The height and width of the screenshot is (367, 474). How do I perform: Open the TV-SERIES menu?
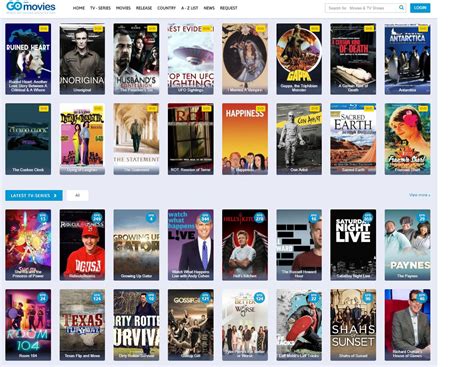[x=100, y=8]
